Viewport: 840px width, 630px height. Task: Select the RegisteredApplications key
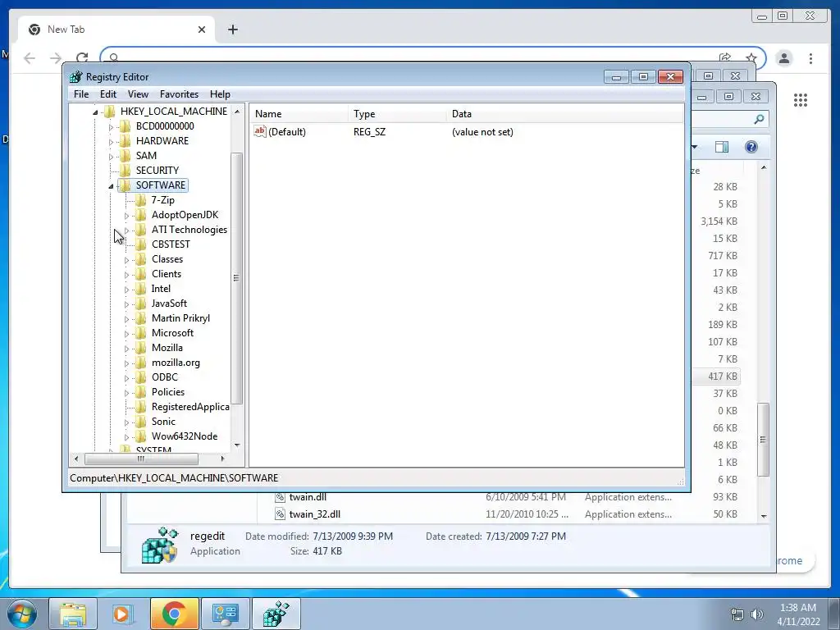point(190,407)
